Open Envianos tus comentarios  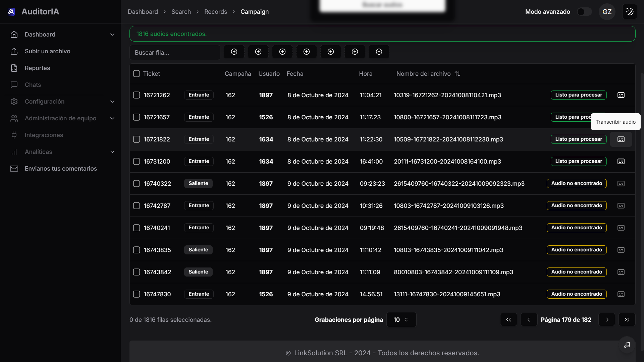pyautogui.click(x=61, y=169)
